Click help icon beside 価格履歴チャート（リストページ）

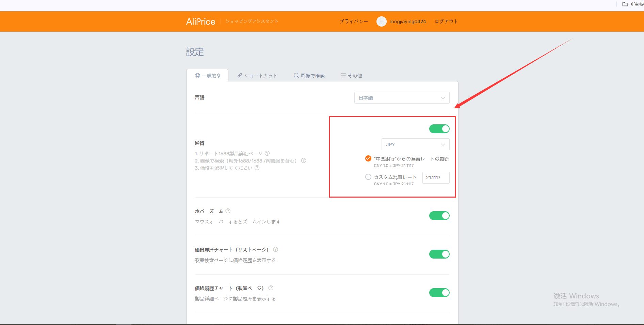point(276,249)
